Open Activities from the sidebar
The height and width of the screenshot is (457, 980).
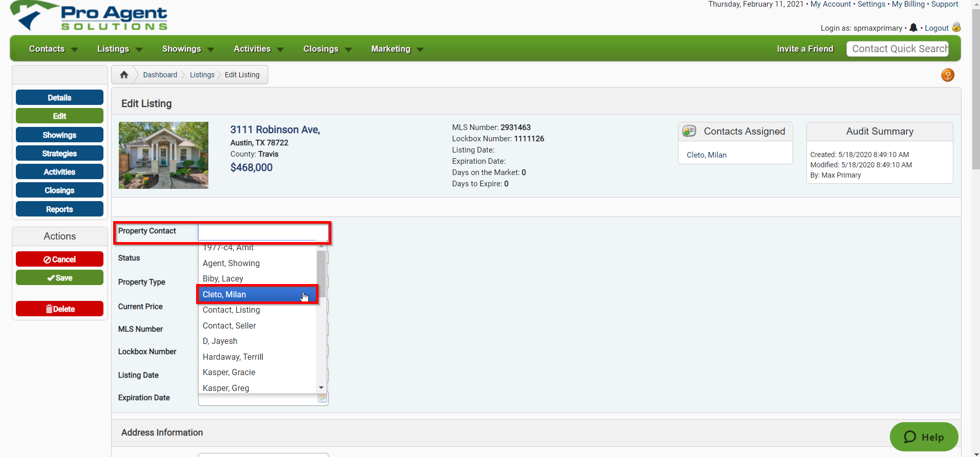[x=59, y=172]
